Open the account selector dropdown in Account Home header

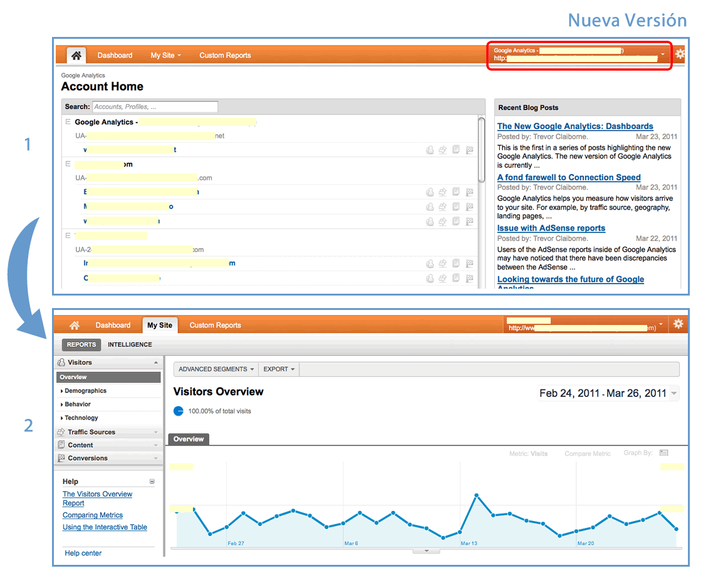click(x=663, y=54)
